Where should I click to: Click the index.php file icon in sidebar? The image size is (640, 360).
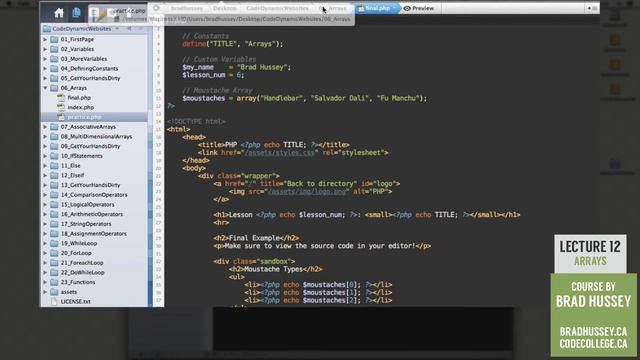click(x=61, y=107)
